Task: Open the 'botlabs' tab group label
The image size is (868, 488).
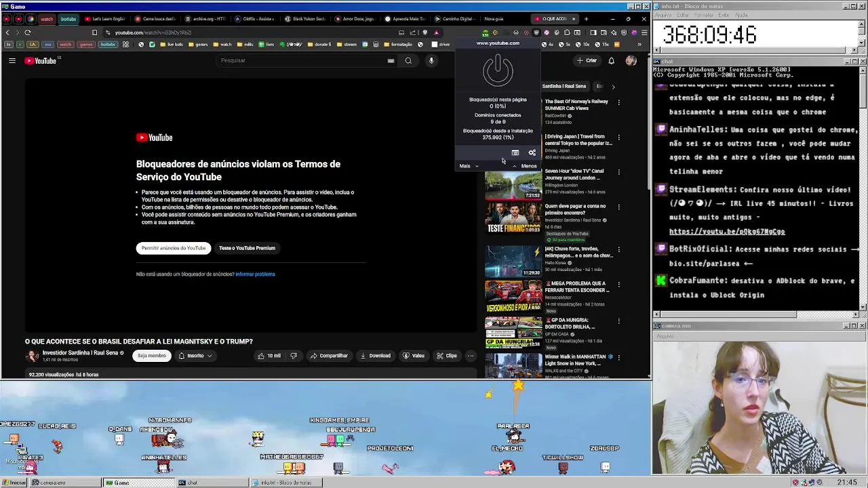Action: (x=68, y=19)
